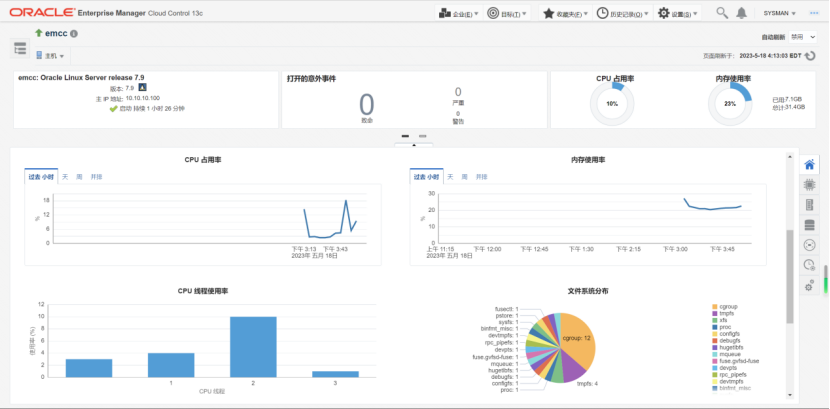Click the large open incidents count 0
The height and width of the screenshot is (409, 830).
pos(366,104)
